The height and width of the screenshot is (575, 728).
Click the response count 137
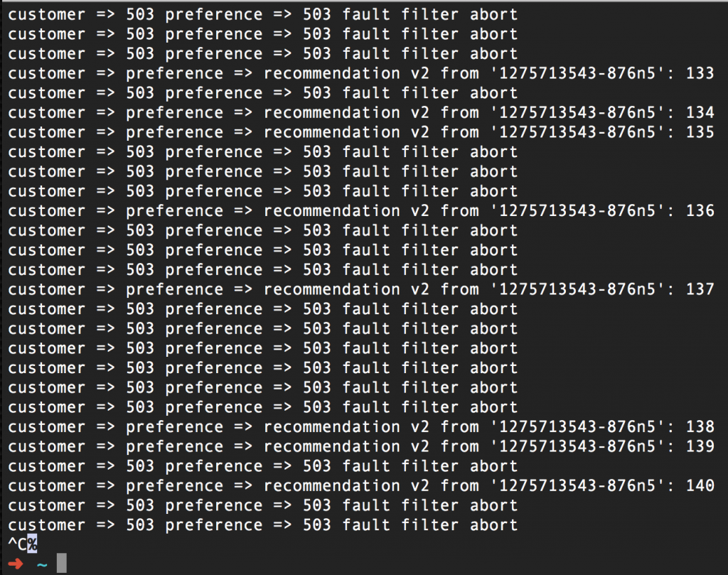[x=700, y=289]
